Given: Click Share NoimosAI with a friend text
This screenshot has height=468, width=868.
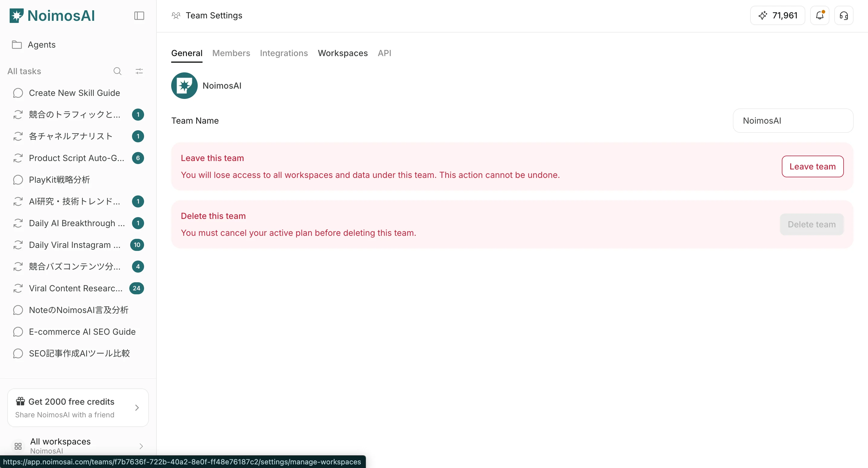Looking at the screenshot, I should point(65,415).
